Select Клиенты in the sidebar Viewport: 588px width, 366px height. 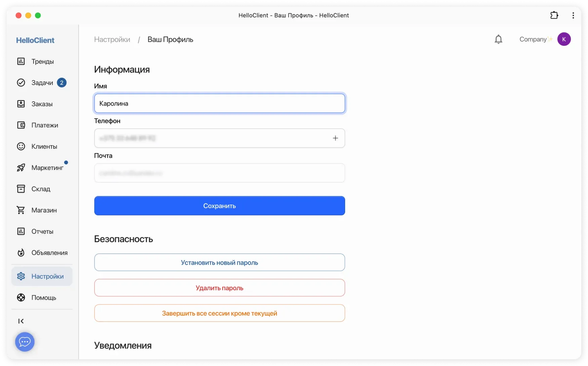tap(44, 146)
